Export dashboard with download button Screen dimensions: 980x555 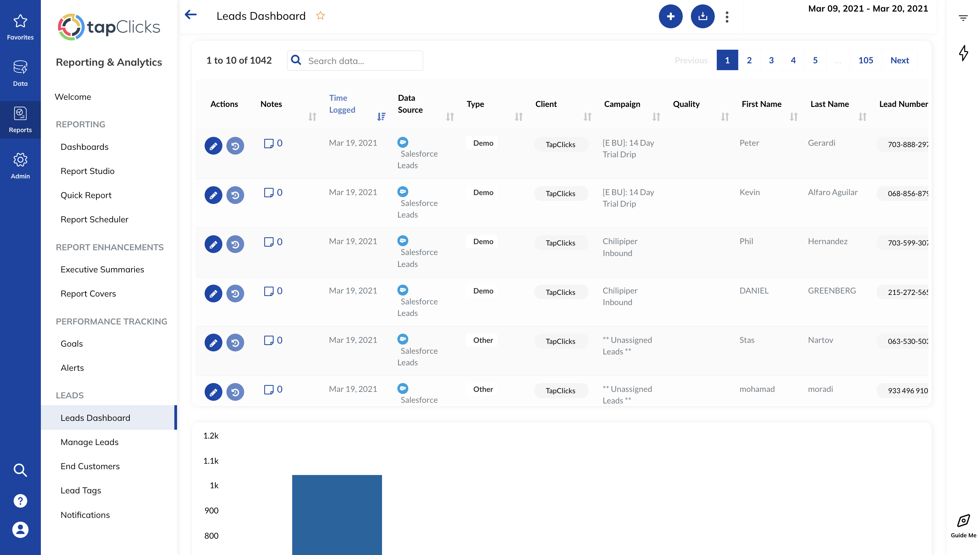click(702, 16)
